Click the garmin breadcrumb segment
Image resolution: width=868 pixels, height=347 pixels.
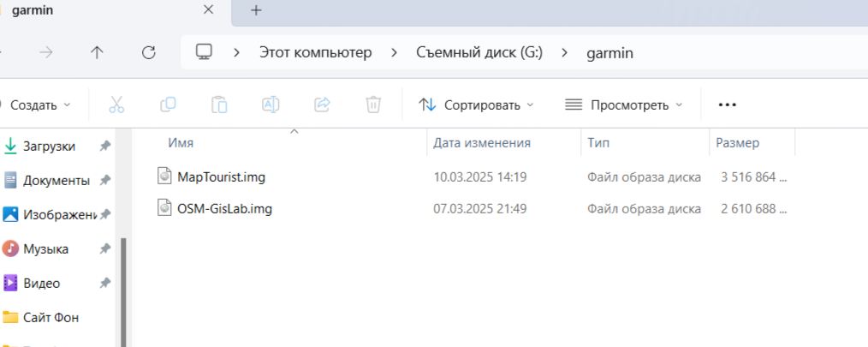pos(609,54)
